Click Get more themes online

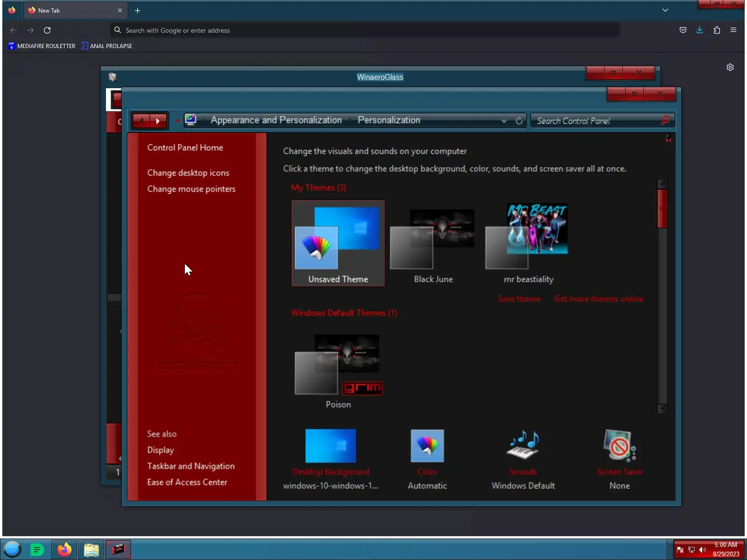point(599,299)
